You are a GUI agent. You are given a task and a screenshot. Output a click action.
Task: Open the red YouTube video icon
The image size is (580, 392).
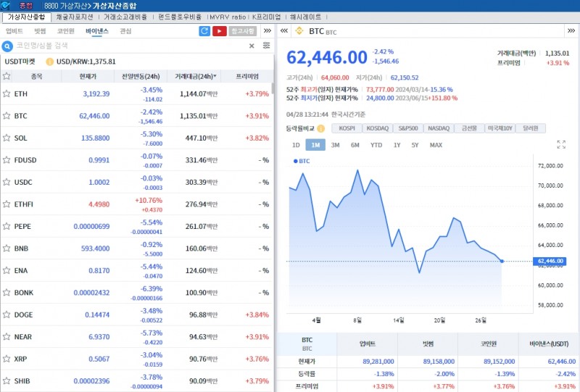[219, 31]
